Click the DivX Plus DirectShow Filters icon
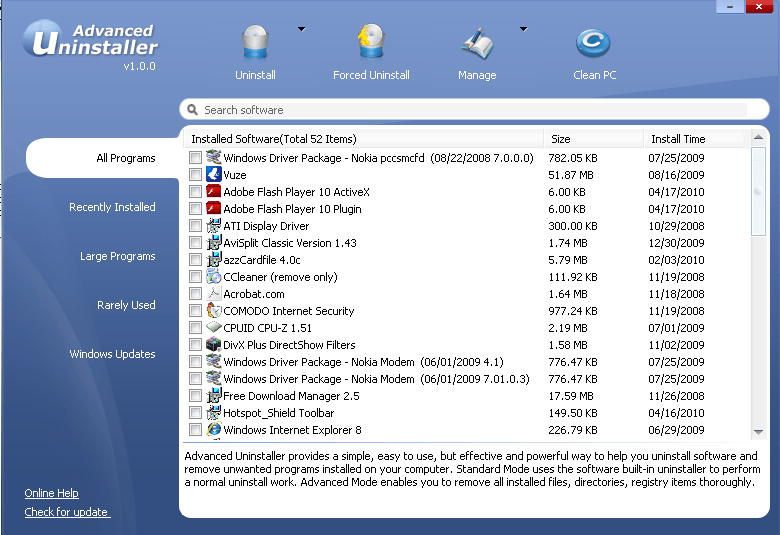Screen dimensions: 780x535 click(214, 344)
